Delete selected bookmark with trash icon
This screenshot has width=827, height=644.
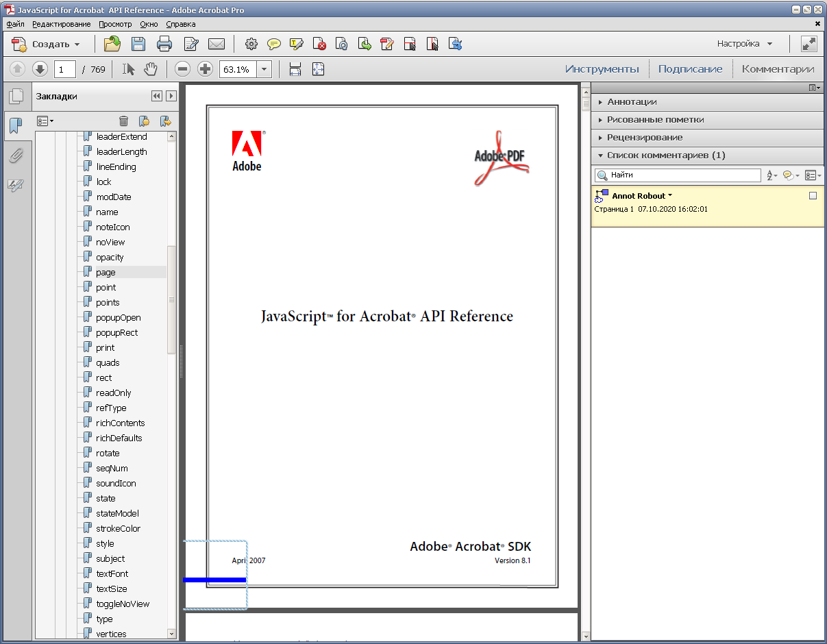point(123,121)
